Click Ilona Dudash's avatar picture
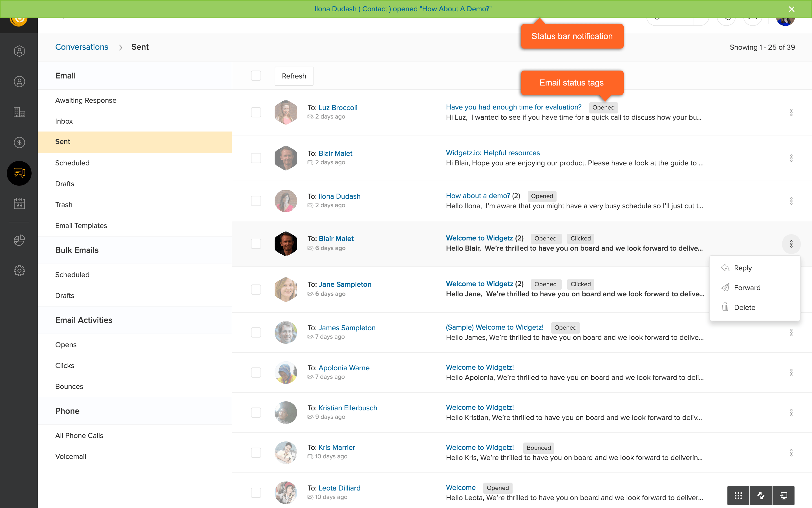Screen dimensions: 812x508 [x=286, y=201]
